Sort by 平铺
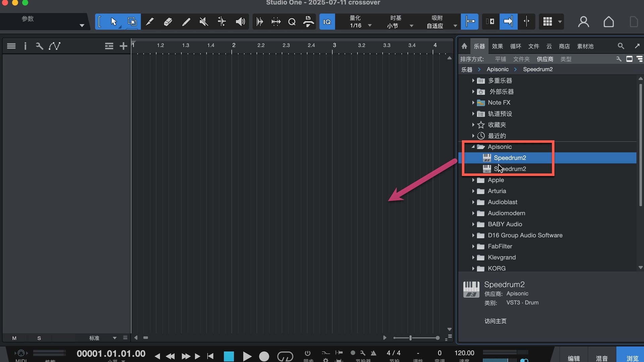Viewport: 644px width, 362px height. (500, 59)
